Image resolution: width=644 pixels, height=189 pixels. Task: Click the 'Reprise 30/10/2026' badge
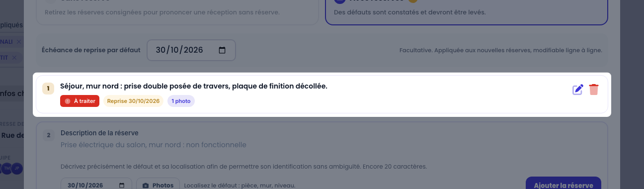click(133, 101)
